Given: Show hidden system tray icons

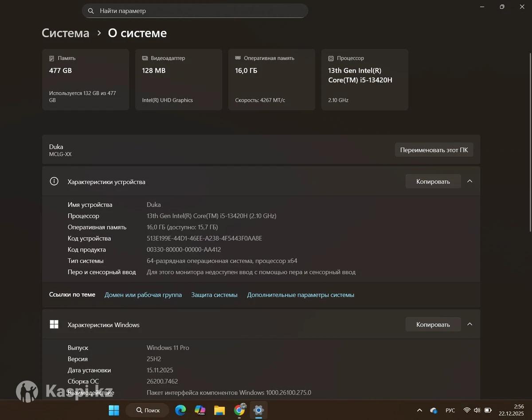Looking at the screenshot, I should [419, 410].
